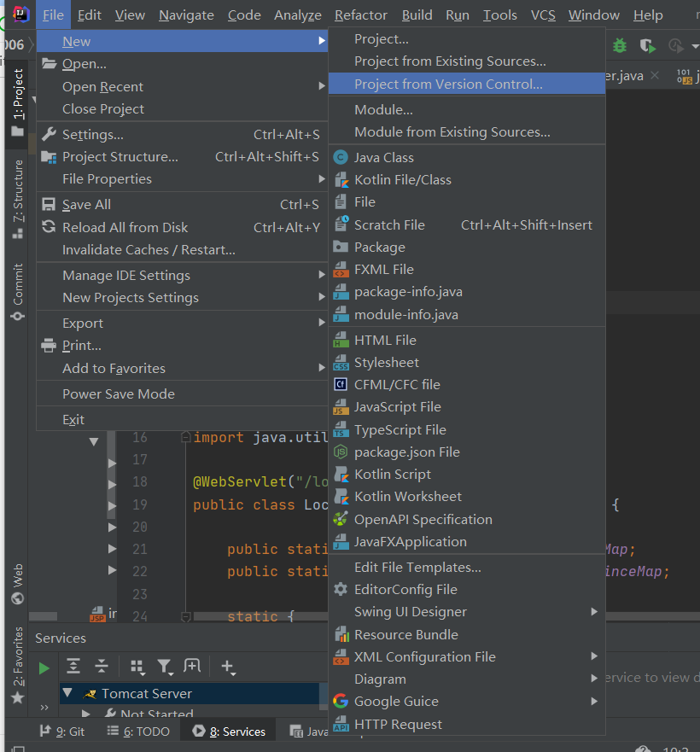
Task: Open the Refactor menu
Action: pyautogui.click(x=361, y=15)
